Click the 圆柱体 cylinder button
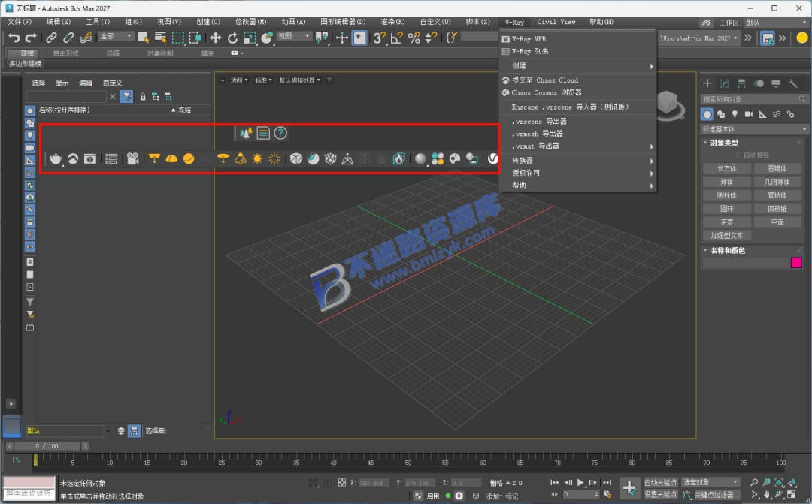Screen dimensions: 812x504 pos(726,195)
